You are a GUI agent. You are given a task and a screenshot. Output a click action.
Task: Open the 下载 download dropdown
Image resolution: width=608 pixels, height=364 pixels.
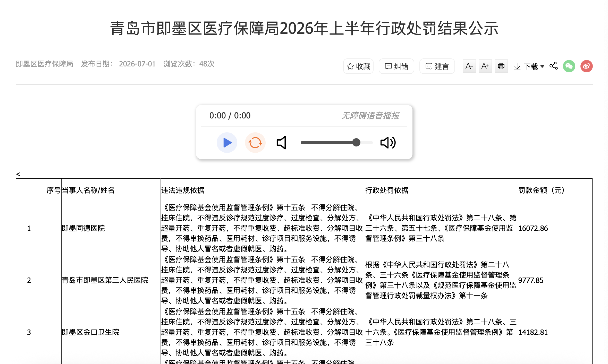click(x=529, y=67)
